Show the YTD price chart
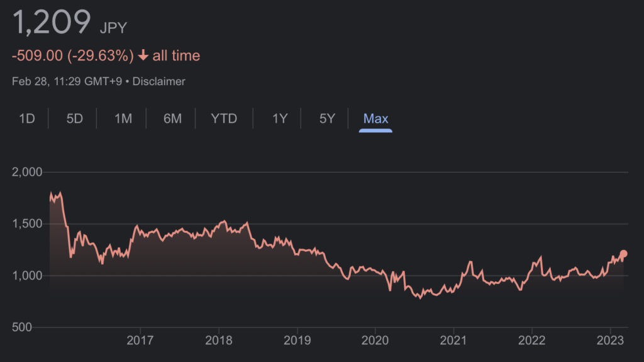 (224, 118)
